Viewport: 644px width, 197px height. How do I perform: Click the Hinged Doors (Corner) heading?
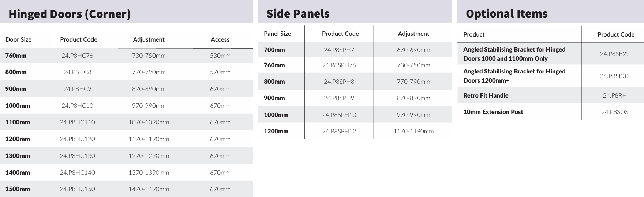click(x=70, y=14)
